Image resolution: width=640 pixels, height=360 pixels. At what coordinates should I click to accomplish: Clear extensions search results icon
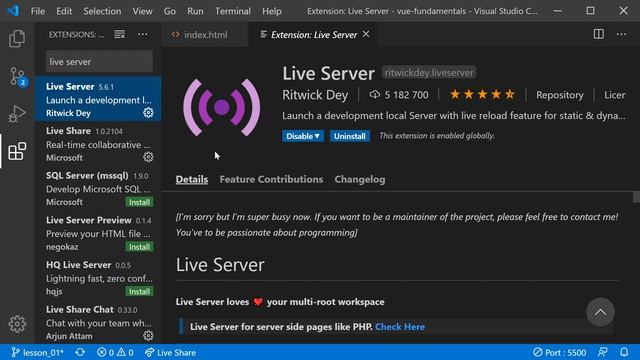pyautogui.click(x=120, y=35)
